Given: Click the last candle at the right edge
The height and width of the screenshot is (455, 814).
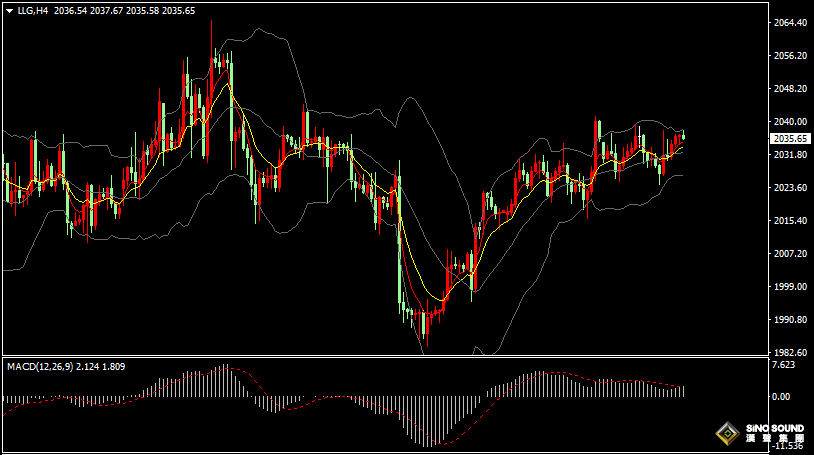Looking at the screenshot, I should pyautogui.click(x=683, y=137).
